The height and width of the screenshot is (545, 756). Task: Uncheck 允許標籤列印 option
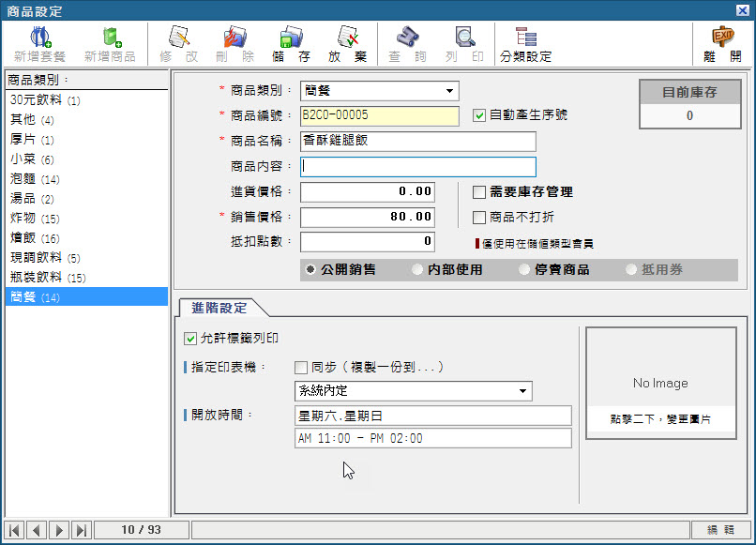[191, 339]
